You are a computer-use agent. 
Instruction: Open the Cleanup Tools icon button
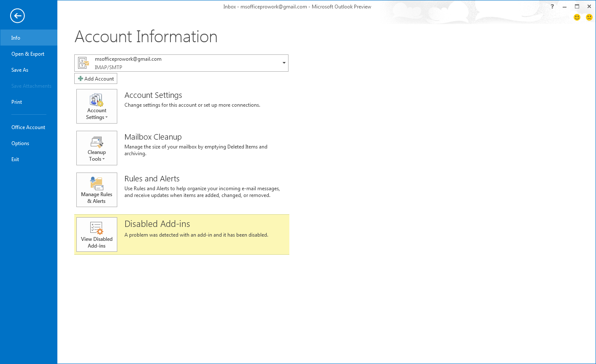[97, 148]
